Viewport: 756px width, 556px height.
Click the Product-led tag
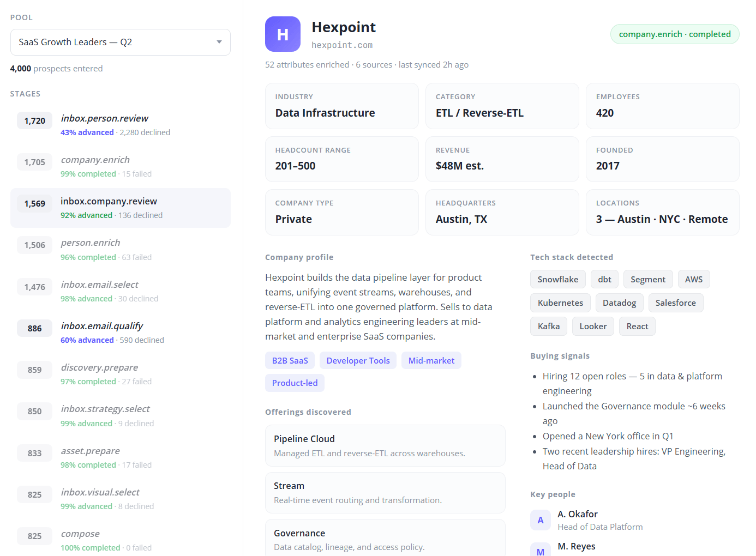point(295,383)
